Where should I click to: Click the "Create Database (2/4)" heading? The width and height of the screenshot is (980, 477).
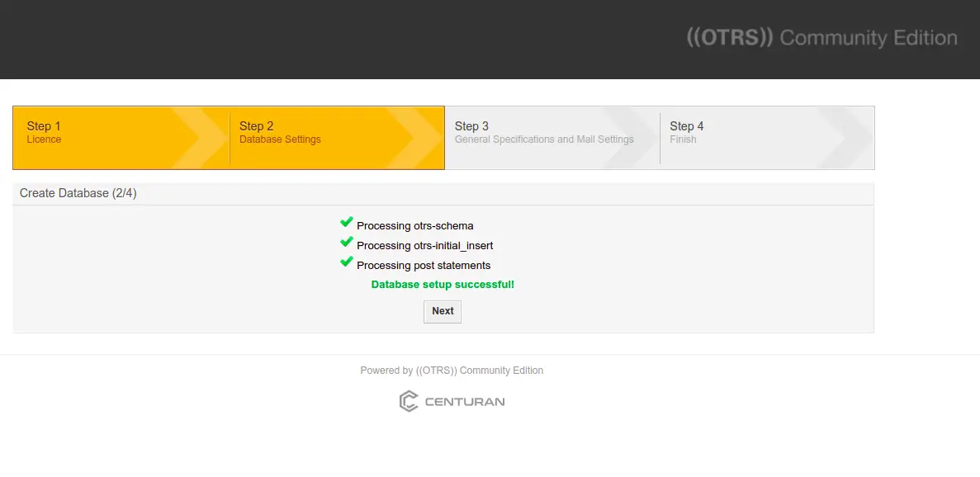(x=78, y=194)
